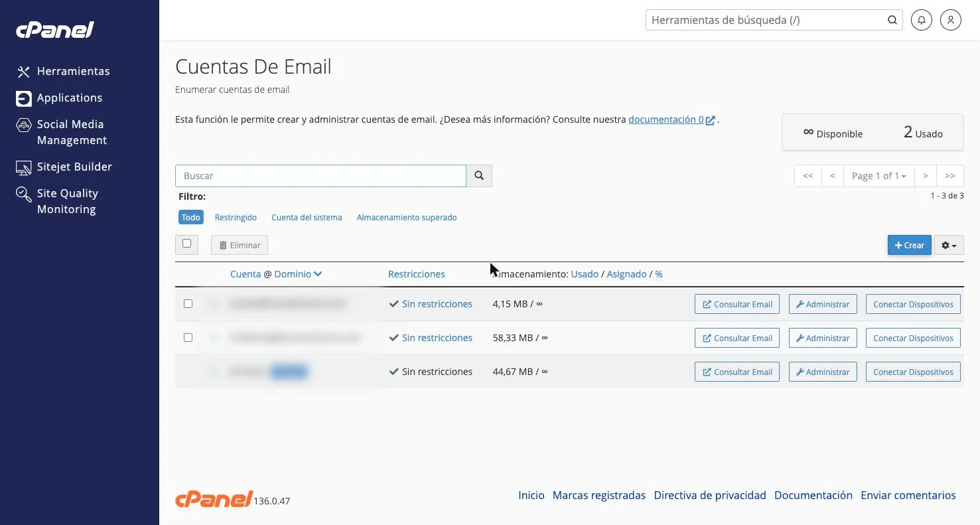
Task: Check the box for the 58,33 MB account
Action: 188,337
